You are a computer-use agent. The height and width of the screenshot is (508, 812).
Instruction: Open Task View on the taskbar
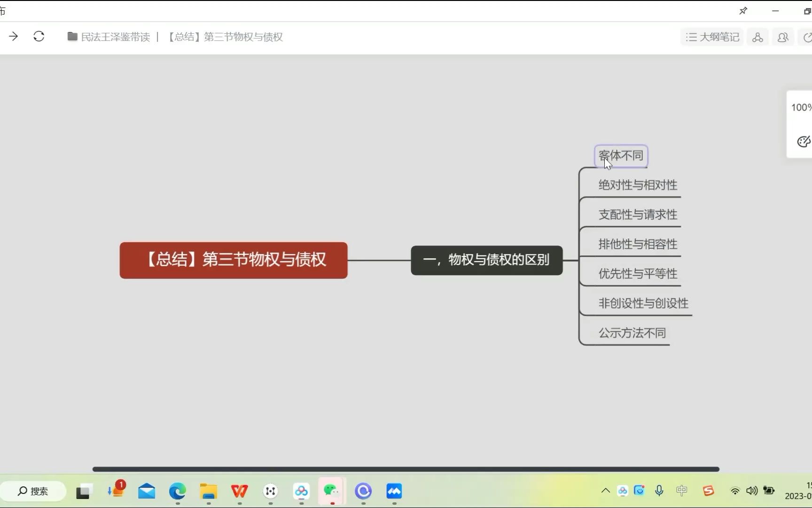pyautogui.click(x=83, y=492)
